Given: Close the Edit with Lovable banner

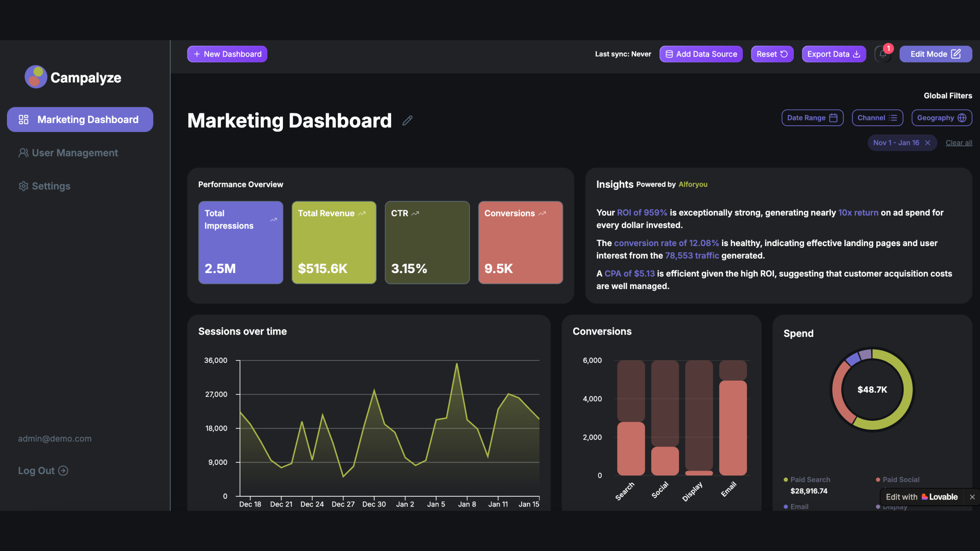Looking at the screenshot, I should tap(972, 497).
